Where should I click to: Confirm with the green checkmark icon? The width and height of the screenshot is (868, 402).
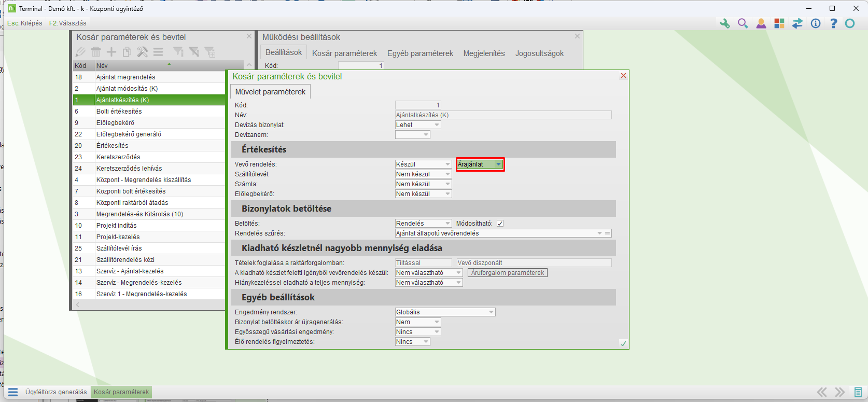pyautogui.click(x=623, y=343)
